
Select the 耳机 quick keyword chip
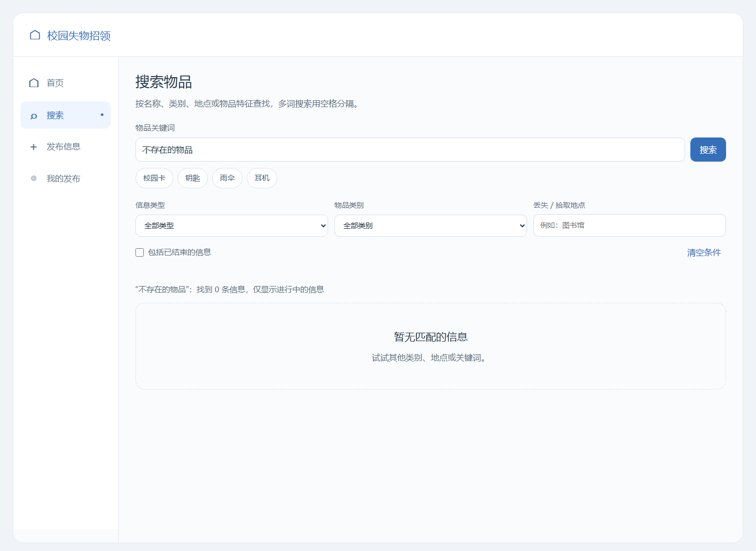[262, 178]
